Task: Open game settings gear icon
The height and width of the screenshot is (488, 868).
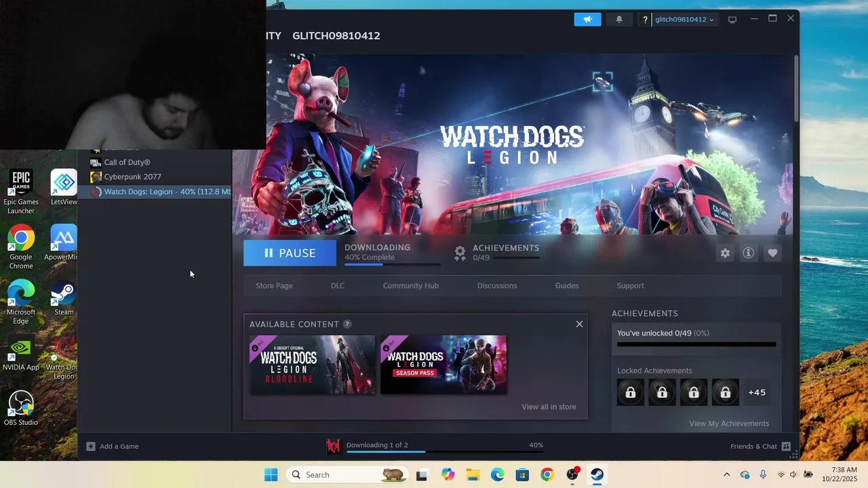Action: point(725,253)
